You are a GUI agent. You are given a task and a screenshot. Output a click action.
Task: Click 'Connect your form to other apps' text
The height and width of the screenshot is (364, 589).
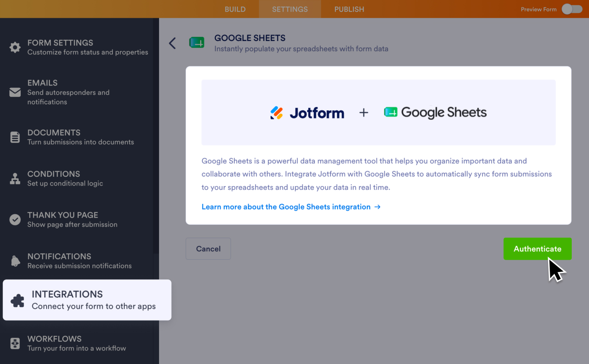pos(94,306)
